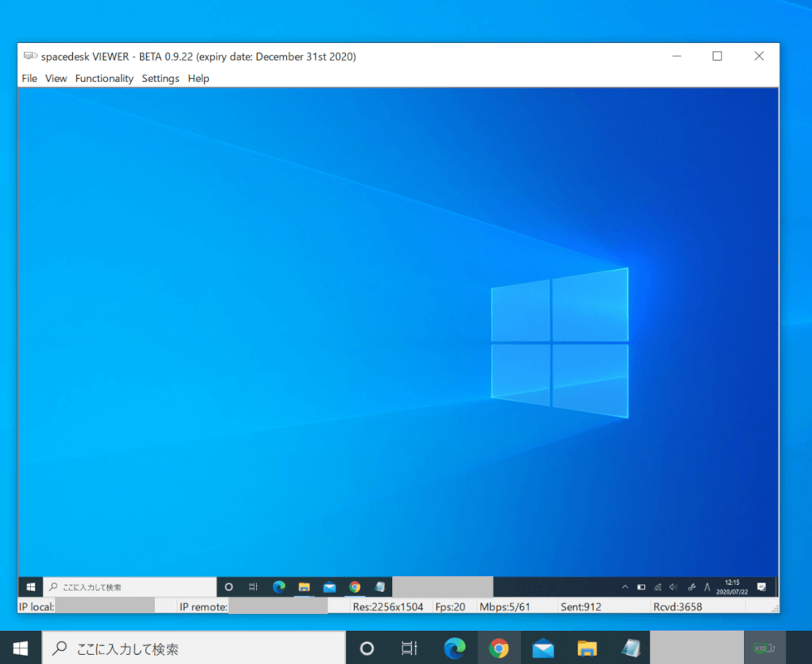The image size is (812, 664).
Task: Click the resize grip in the viewer status bar
Action: 775,608
